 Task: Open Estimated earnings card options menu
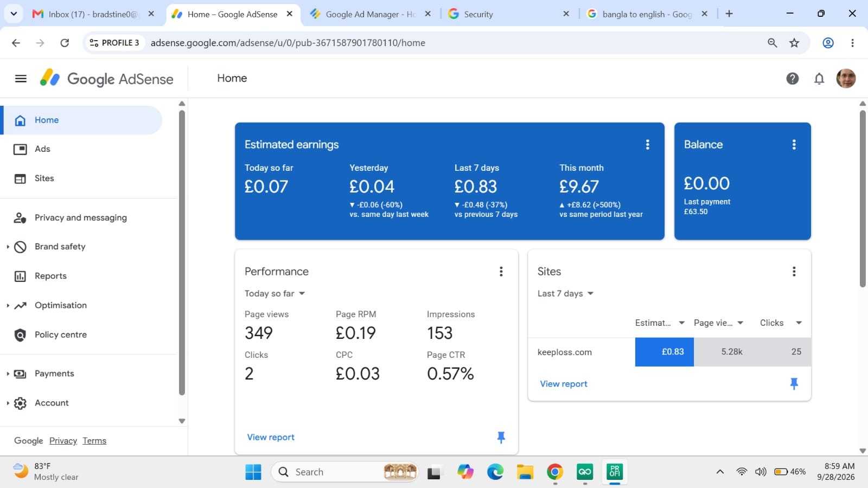click(x=647, y=145)
